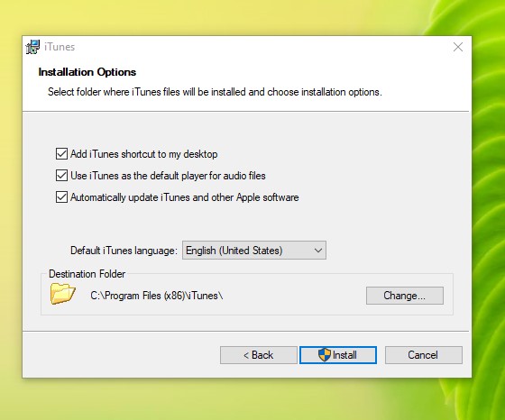Close the iTunes installer window

coord(458,47)
